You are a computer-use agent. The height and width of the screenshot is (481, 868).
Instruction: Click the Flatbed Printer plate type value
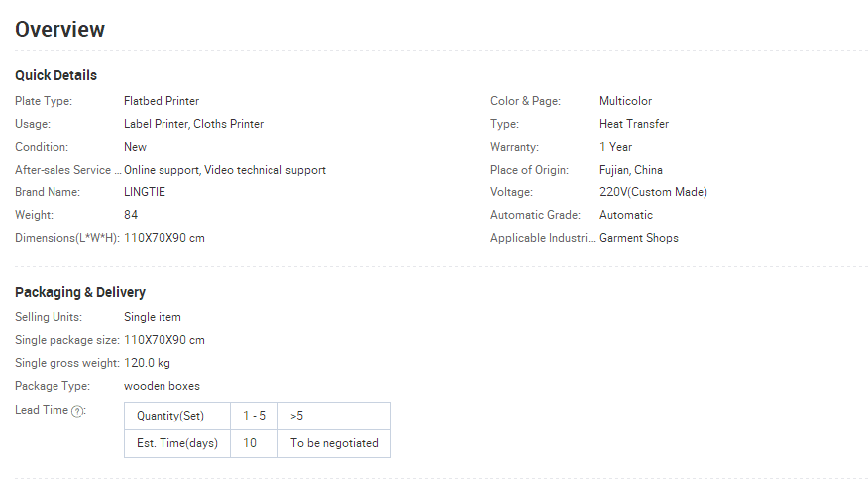[162, 101]
